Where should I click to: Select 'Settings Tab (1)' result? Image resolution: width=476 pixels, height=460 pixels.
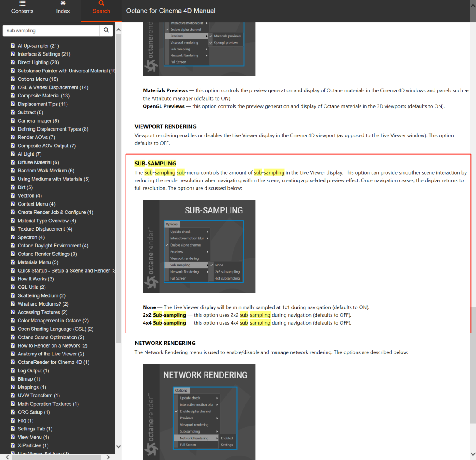click(x=35, y=429)
